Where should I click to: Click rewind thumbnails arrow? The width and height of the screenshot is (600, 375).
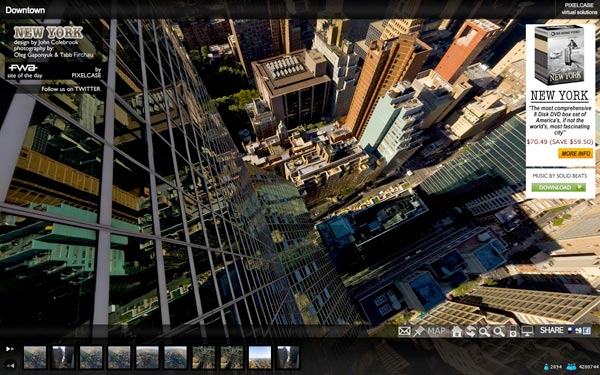[x=10, y=365]
